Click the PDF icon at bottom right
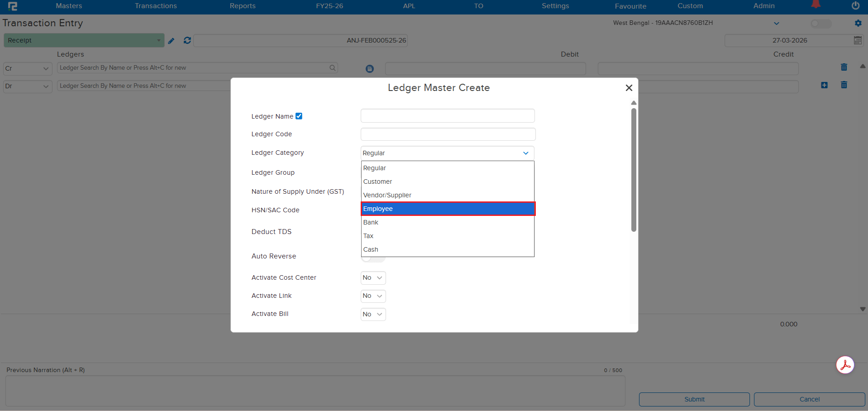Image resolution: width=868 pixels, height=411 pixels. click(846, 365)
